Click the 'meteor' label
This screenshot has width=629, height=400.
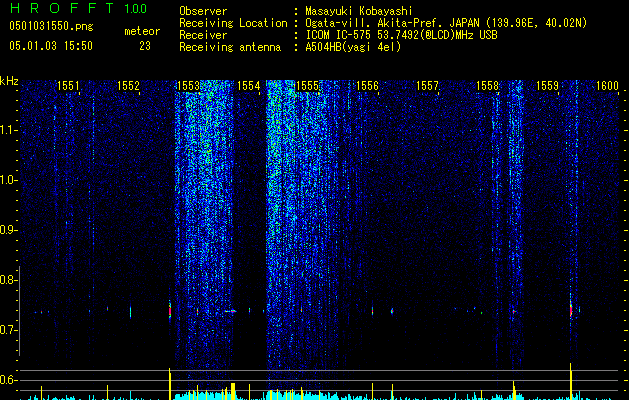coord(142,31)
